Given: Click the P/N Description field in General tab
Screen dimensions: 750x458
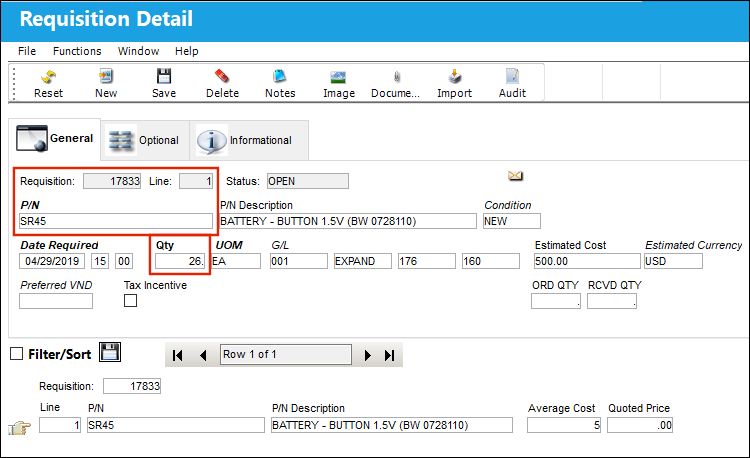Looking at the screenshot, I should [x=348, y=221].
